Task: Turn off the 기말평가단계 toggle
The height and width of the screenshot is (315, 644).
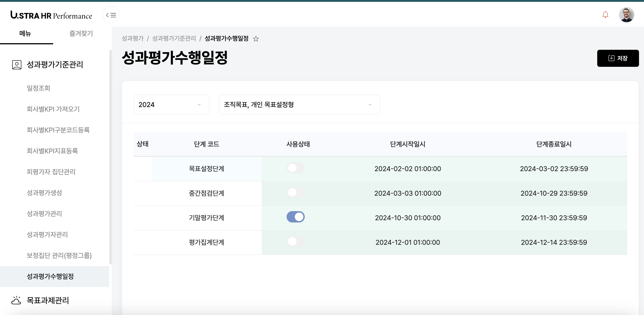Action: coord(295,217)
